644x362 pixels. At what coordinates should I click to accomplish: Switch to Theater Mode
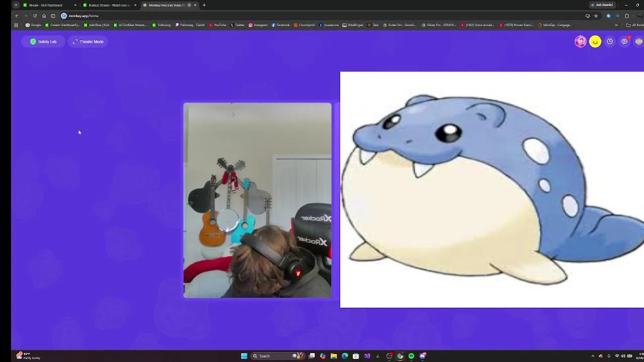pyautogui.click(x=88, y=42)
